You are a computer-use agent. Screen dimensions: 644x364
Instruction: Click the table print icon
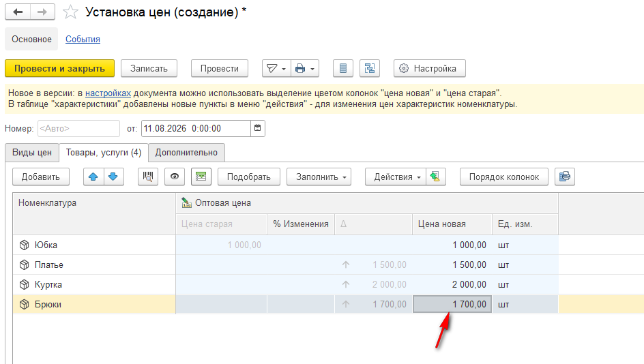565,177
